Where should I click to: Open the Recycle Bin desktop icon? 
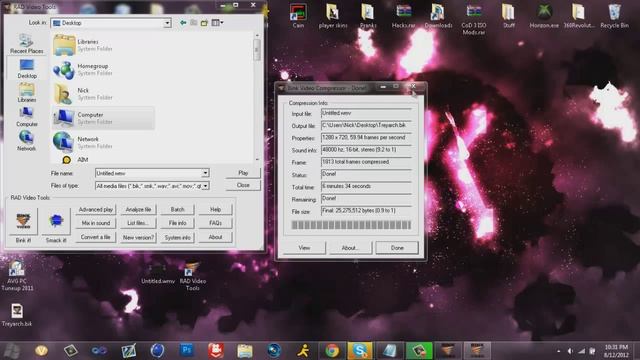(614, 16)
